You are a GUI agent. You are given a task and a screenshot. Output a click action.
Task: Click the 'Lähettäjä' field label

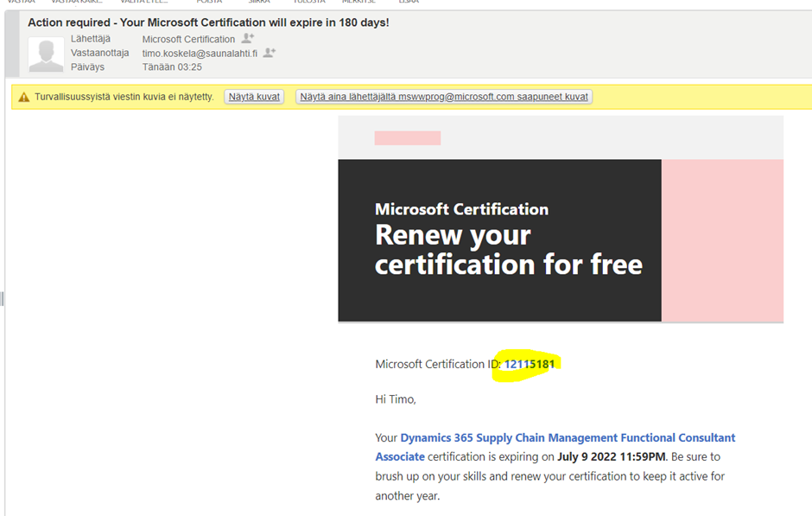(91, 39)
